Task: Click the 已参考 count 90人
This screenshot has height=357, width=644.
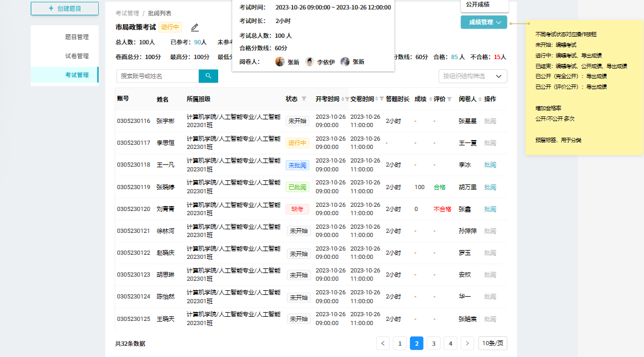Action: click(x=200, y=43)
